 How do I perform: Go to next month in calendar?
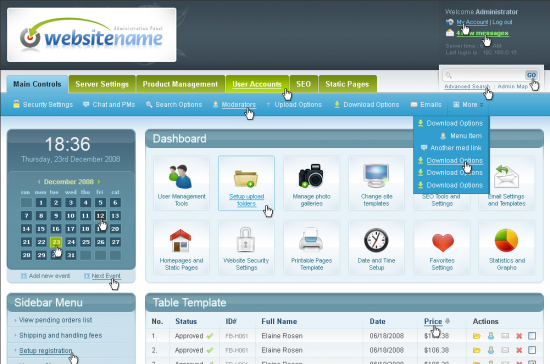point(99,182)
